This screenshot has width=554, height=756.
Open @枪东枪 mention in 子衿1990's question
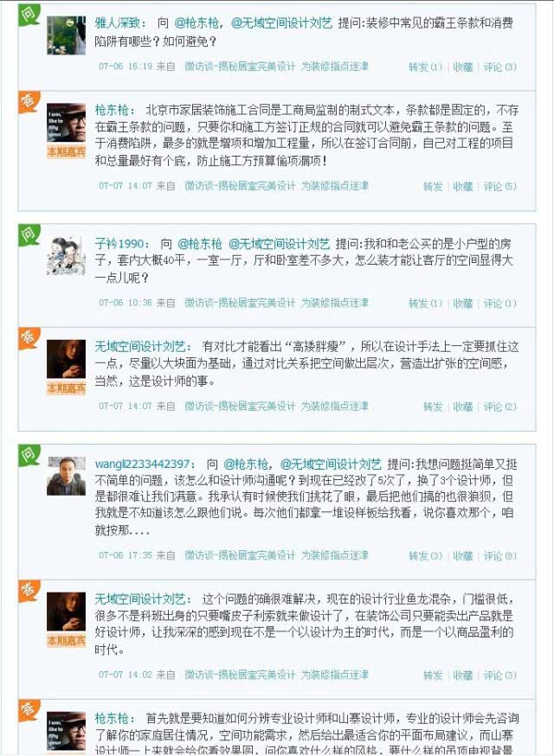[199, 244]
